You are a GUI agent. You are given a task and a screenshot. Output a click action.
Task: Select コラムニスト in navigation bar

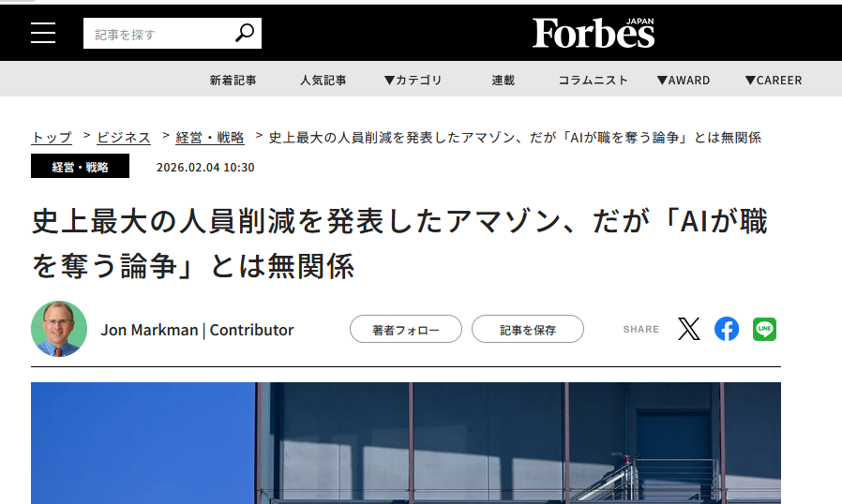593,80
